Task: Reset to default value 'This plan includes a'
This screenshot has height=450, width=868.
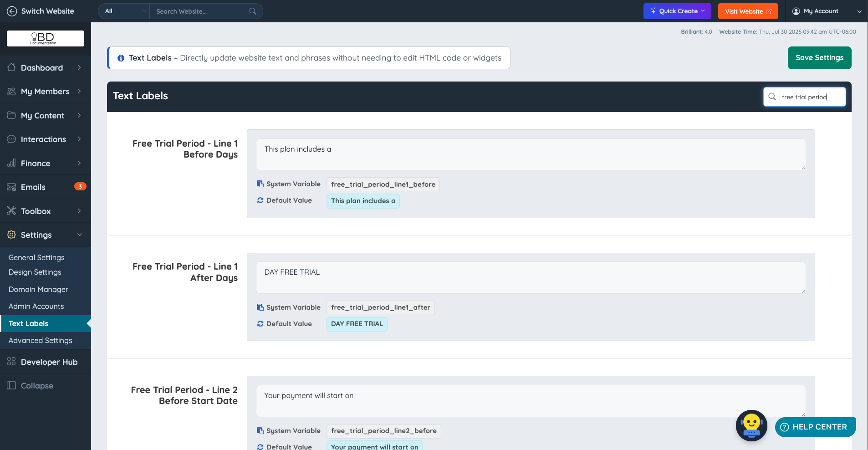Action: tap(363, 201)
